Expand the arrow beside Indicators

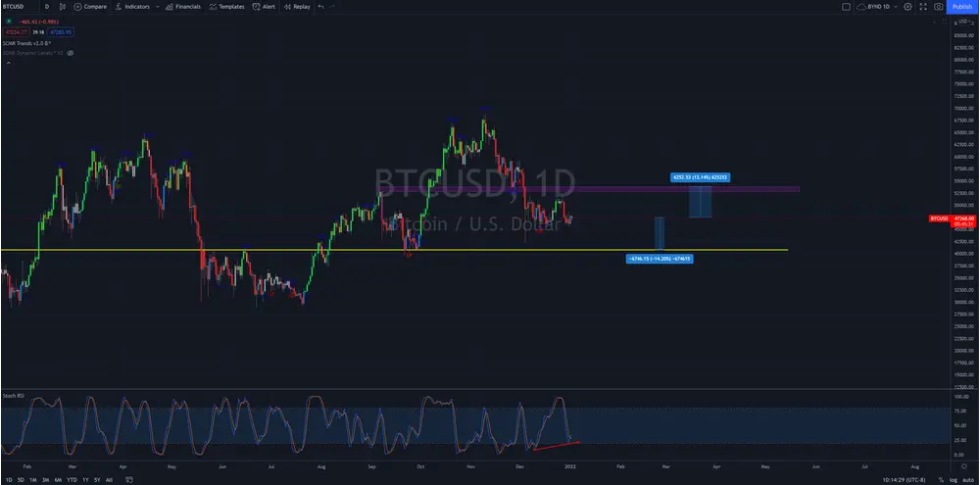pyautogui.click(x=157, y=6)
